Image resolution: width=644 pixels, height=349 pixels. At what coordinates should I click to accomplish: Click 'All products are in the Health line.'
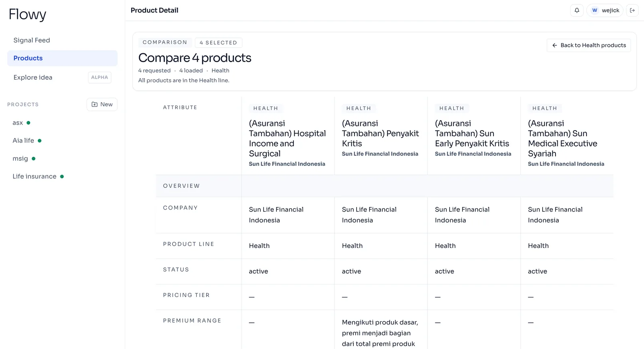(x=184, y=81)
